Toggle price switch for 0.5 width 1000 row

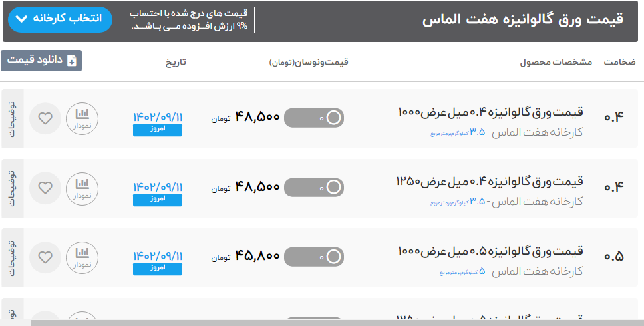314,256
